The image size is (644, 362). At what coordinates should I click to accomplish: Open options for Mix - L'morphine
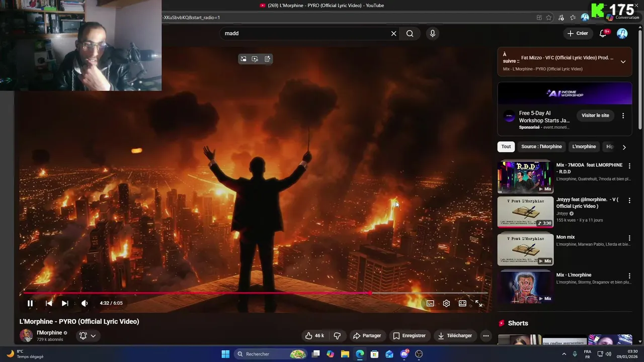coord(629,276)
